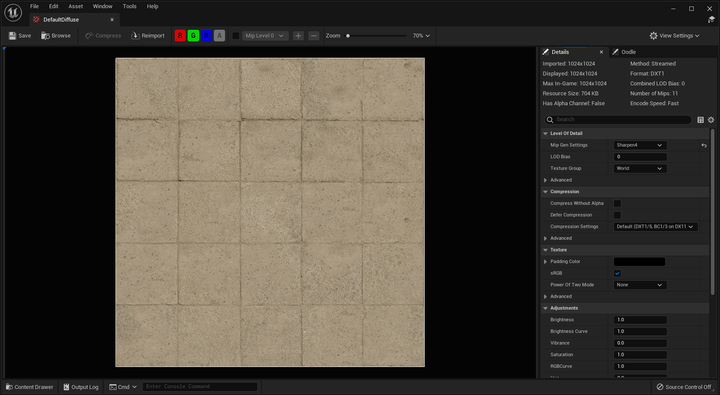Open the details panel settings gear
720x395 pixels.
(x=711, y=119)
